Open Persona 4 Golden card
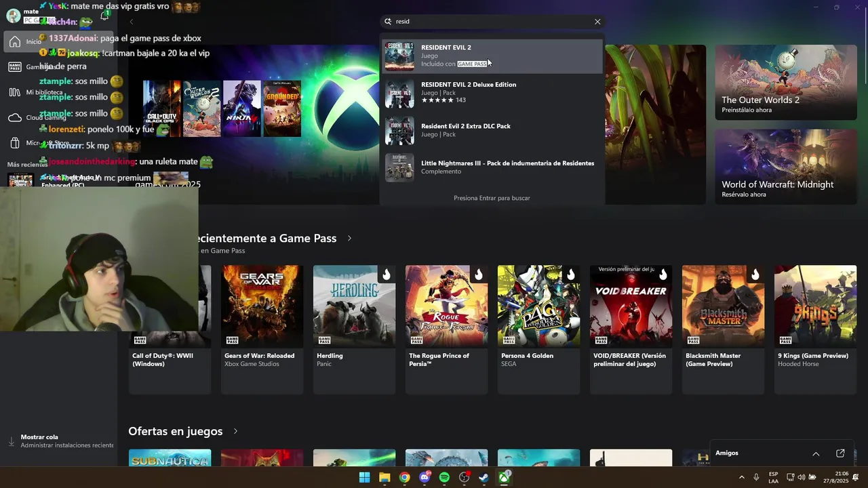 click(538, 329)
